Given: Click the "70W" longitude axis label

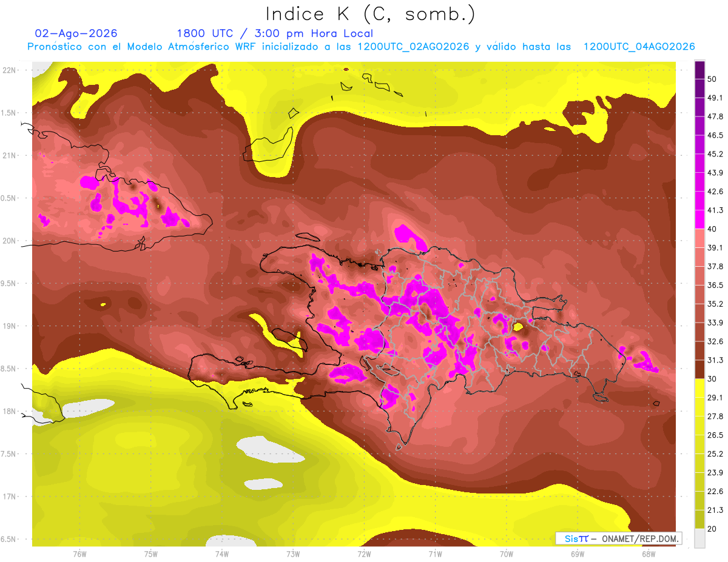Looking at the screenshot, I should point(507,553).
